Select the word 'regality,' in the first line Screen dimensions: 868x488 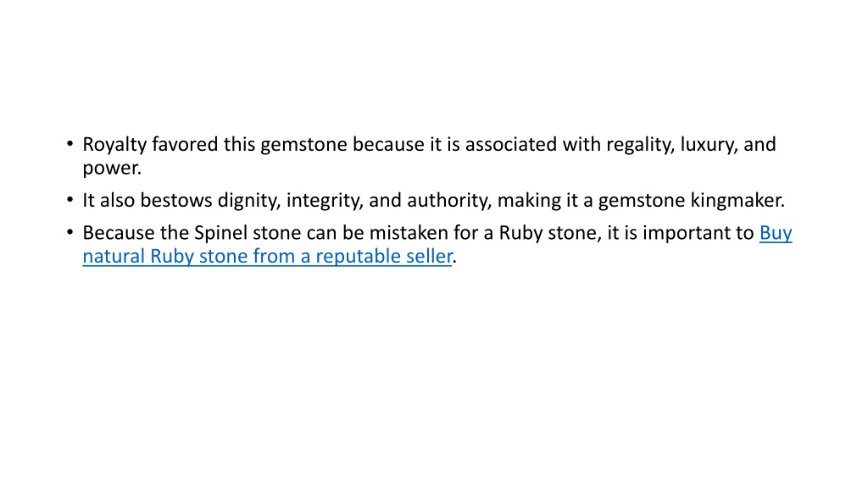tap(641, 145)
